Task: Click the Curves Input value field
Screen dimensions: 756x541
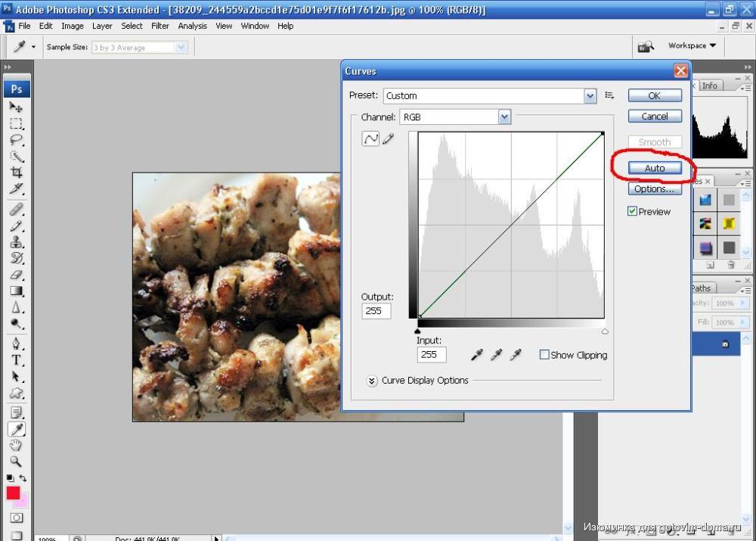Action: click(x=432, y=355)
